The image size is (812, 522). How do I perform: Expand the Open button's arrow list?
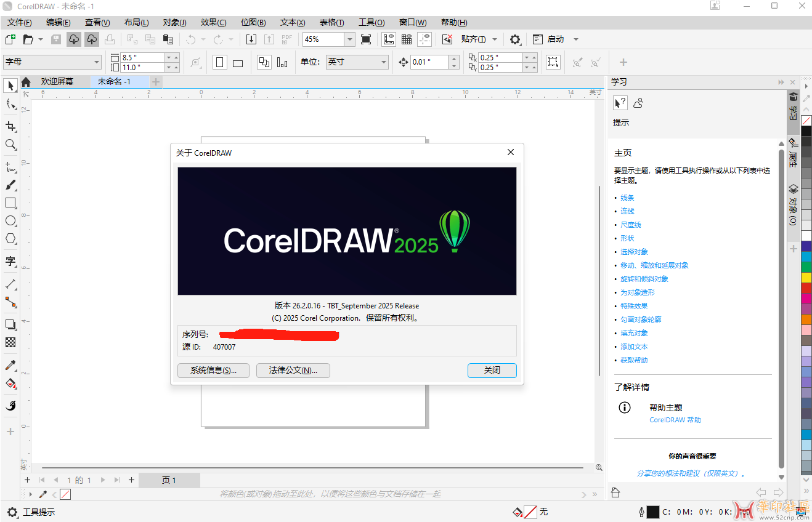click(41, 39)
